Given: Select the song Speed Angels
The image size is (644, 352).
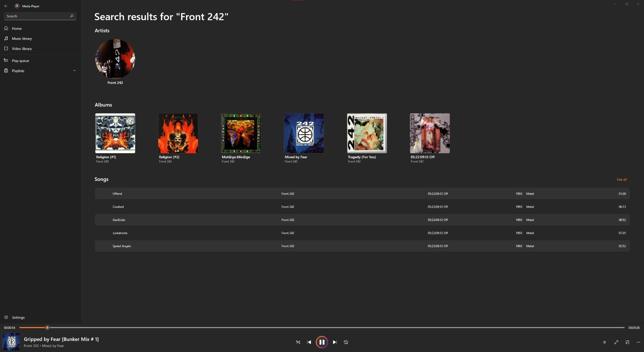Looking at the screenshot, I should 362,246.
